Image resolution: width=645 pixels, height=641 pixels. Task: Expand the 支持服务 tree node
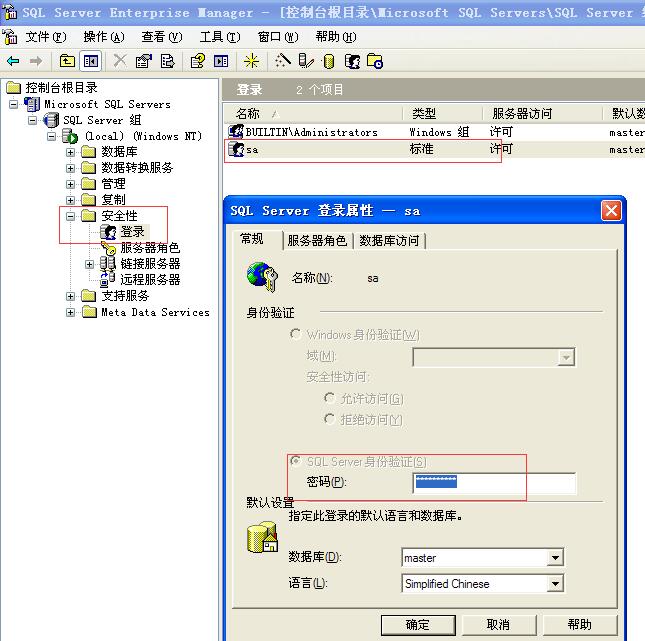point(70,296)
